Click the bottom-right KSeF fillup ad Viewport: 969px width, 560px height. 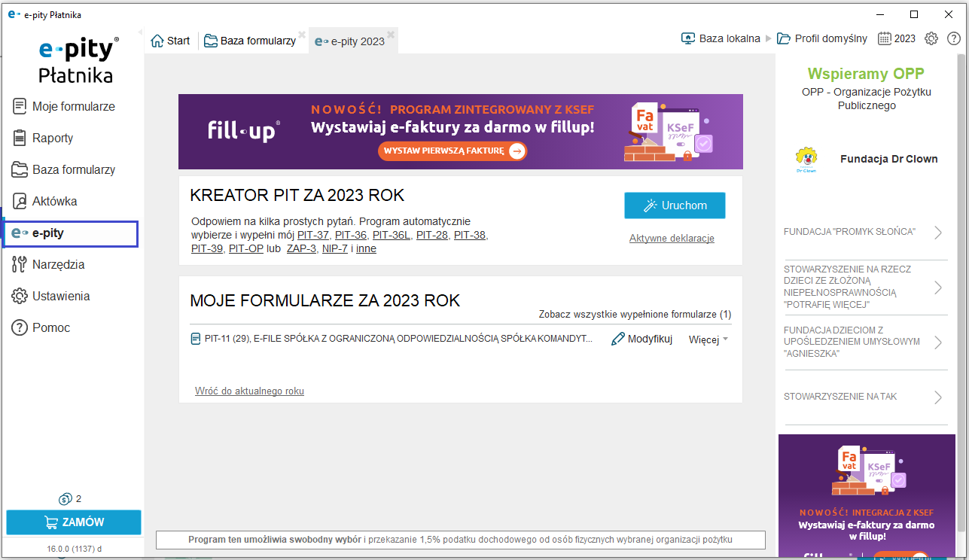click(x=866, y=496)
